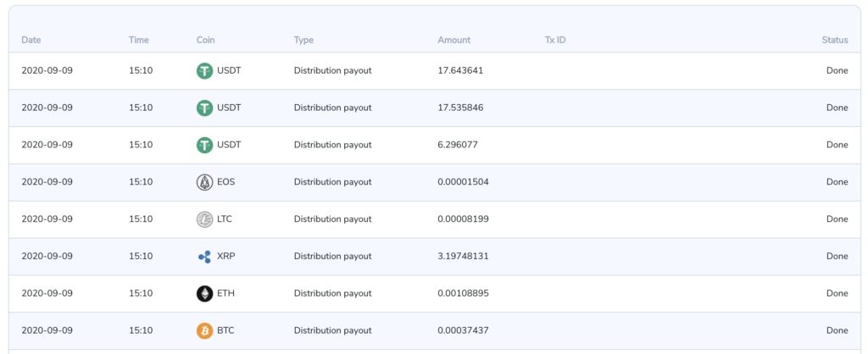Image resolution: width=868 pixels, height=354 pixels.
Task: Click the USDT icon in the 17.643641 row
Action: coord(204,71)
